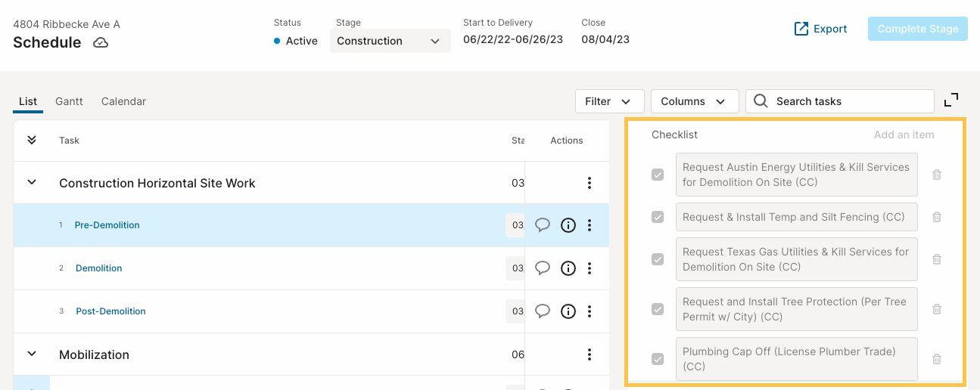
Task: Uncheck Texas Gas Utilities checklist item
Action: [x=658, y=259]
